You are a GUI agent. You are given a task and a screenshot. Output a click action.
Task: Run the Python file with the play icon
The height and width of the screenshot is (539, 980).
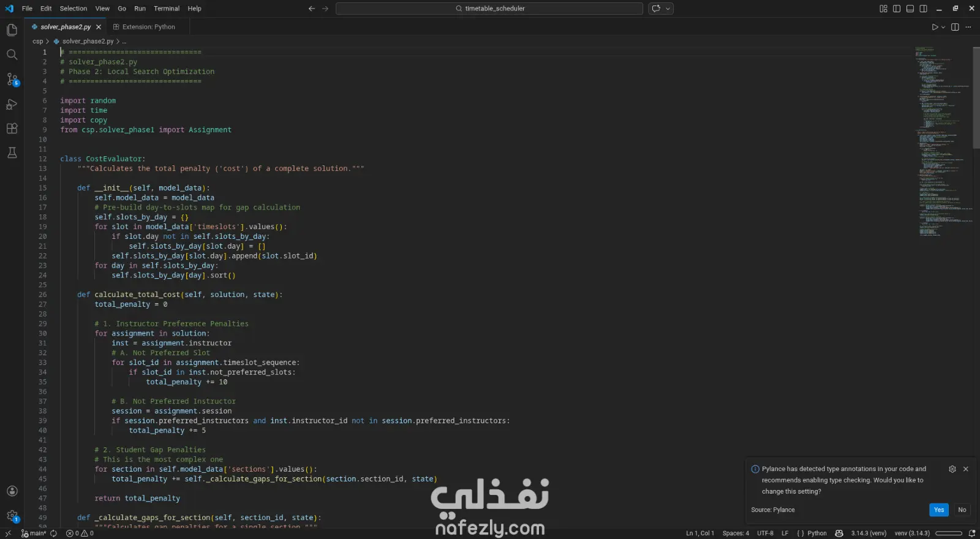(935, 27)
